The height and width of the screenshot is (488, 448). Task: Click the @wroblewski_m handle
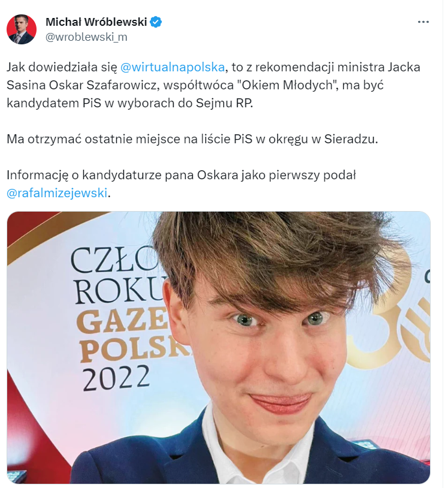coord(86,37)
